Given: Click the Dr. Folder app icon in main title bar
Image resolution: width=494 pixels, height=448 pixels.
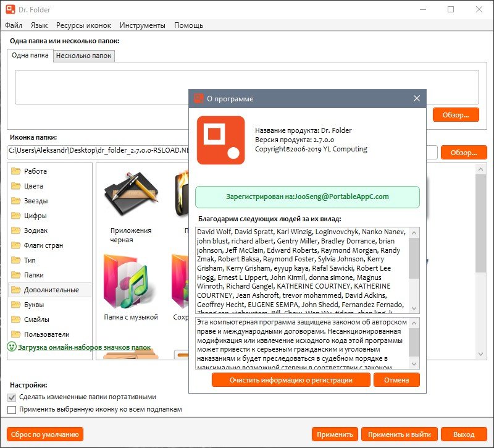Looking at the screenshot, I should click(10, 9).
